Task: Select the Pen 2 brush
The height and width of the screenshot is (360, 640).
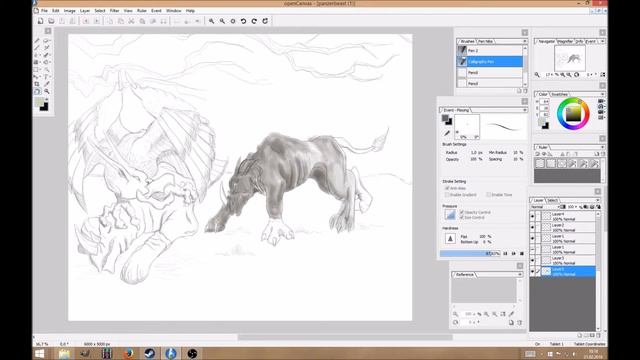Action: [490, 51]
